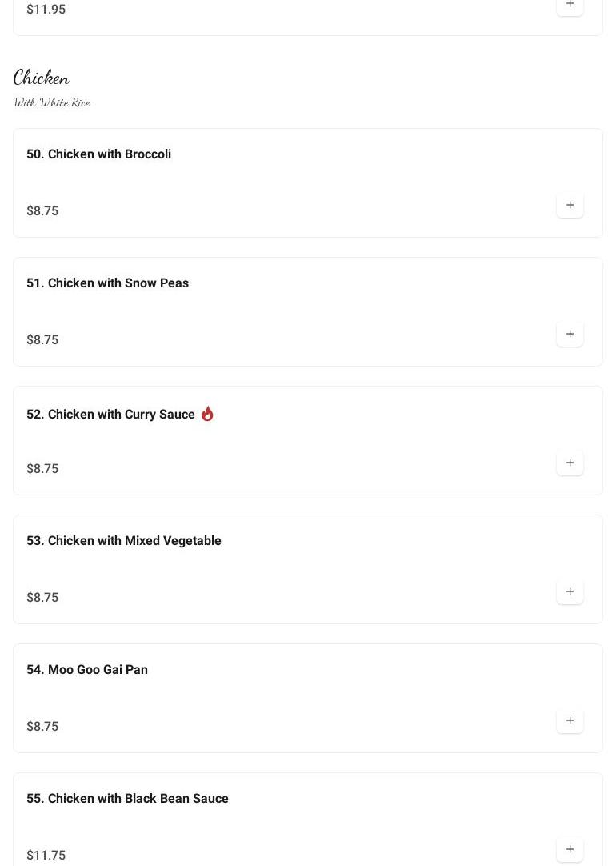Select the 52. Chicken with Curry Sauce title

pyautogui.click(x=110, y=414)
